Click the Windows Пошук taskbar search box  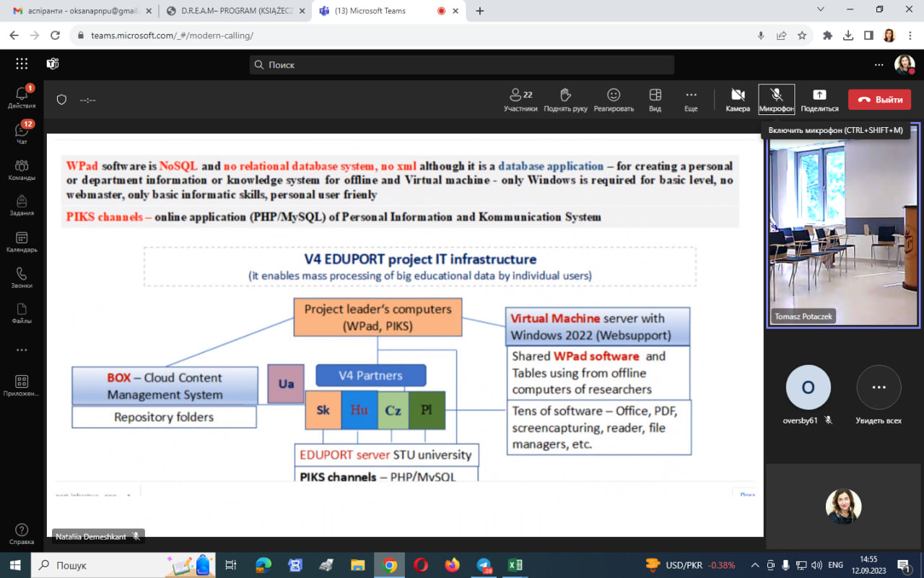point(123,565)
